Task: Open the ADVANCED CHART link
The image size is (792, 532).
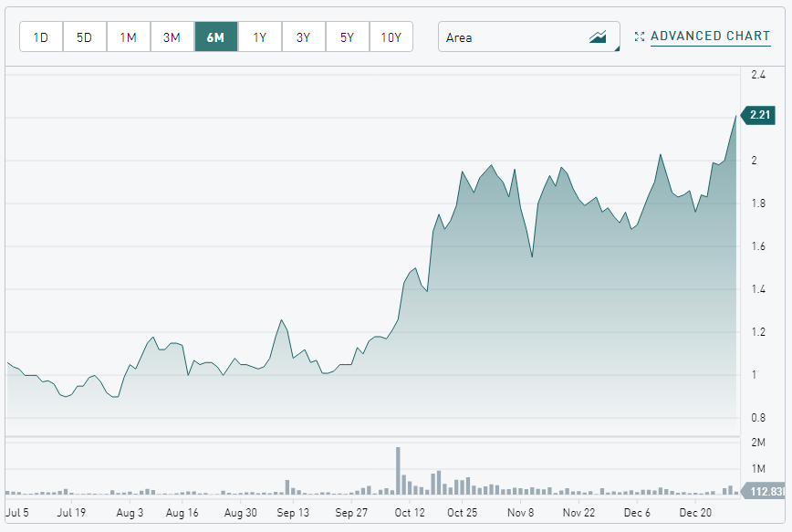Action: [710, 37]
